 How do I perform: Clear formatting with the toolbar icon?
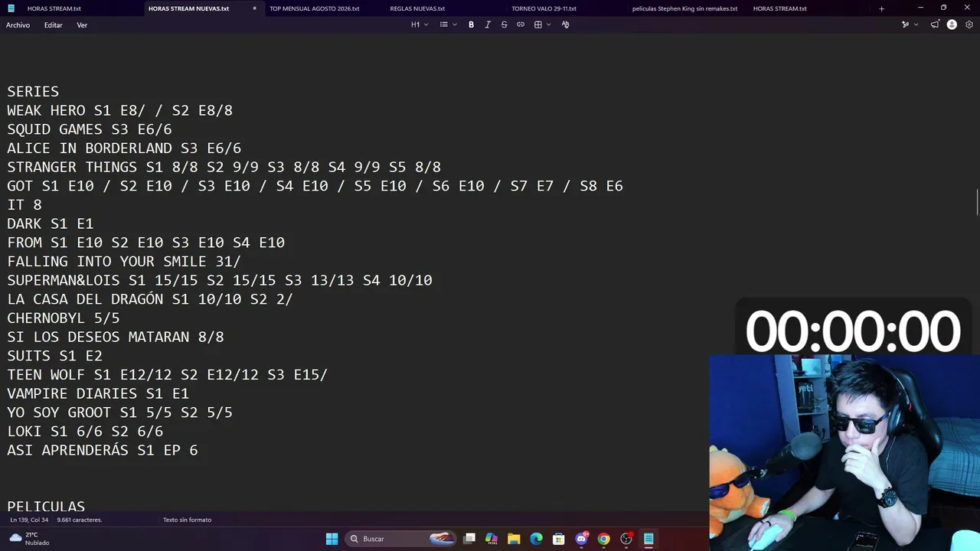[x=565, y=24]
